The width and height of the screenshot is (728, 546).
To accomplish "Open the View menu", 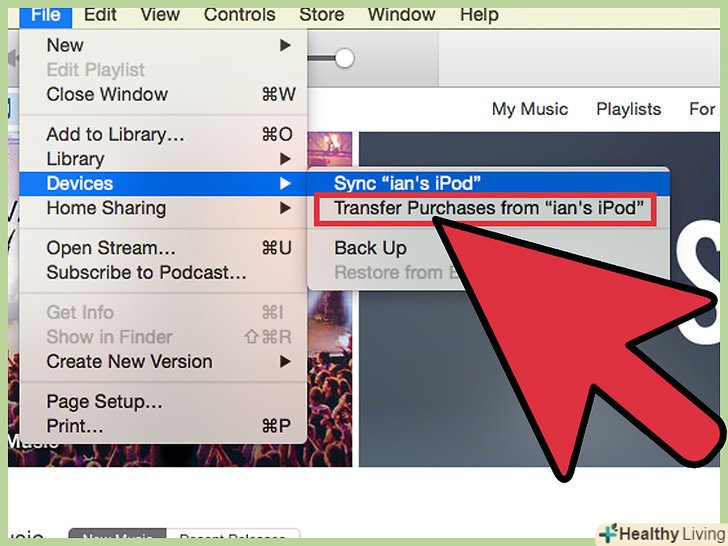I will click(160, 15).
